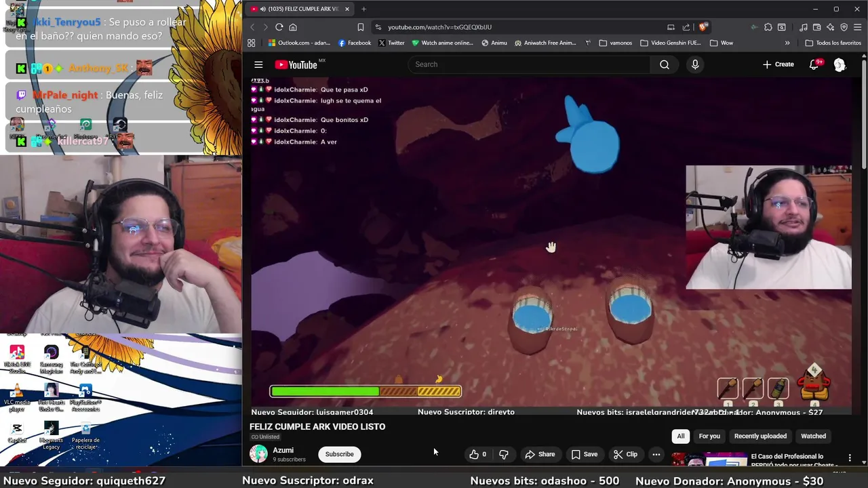Viewport: 868px width, 488px height.
Task: Open Animu bookmark
Action: [494, 43]
